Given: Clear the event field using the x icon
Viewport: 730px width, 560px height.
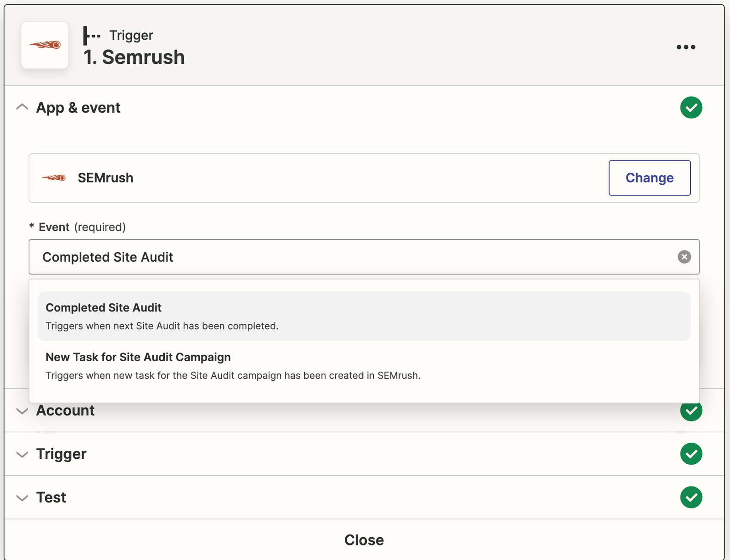Looking at the screenshot, I should click(684, 257).
